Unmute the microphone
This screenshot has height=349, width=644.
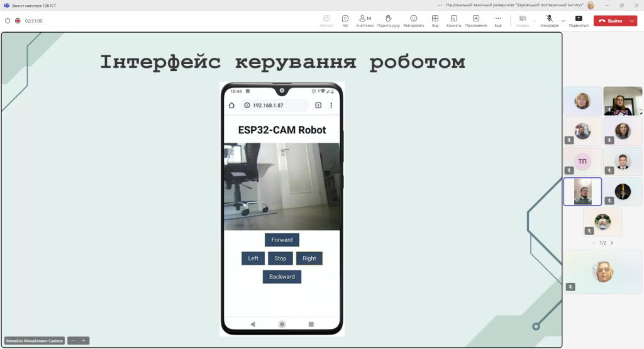(x=549, y=21)
